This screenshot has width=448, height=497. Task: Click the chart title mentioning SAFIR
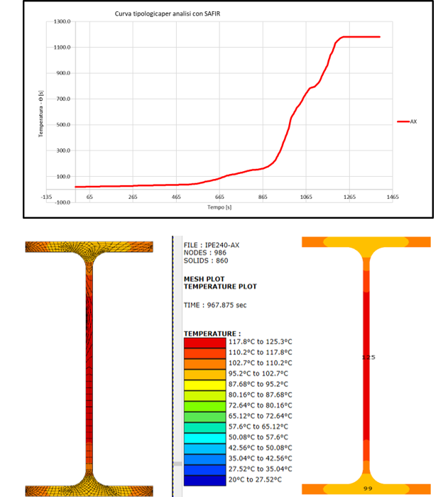coord(171,13)
